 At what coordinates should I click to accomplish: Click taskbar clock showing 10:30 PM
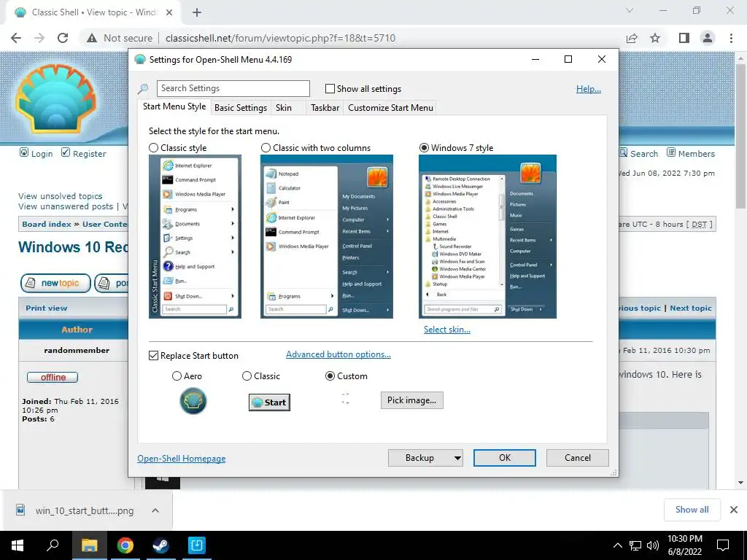pos(684,545)
